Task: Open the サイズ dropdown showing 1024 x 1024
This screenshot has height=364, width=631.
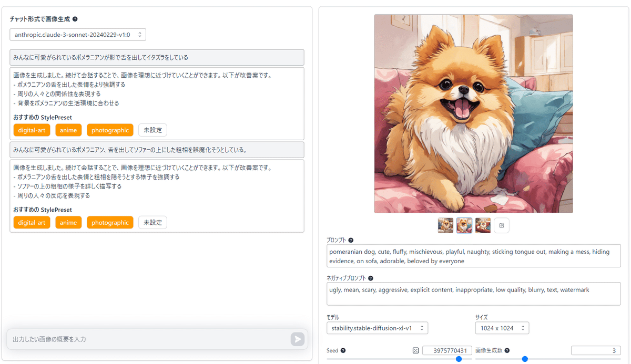Action: [502, 327]
